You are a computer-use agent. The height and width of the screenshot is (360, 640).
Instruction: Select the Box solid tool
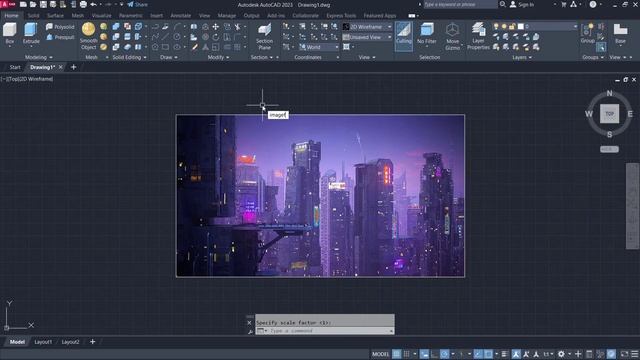[10, 33]
